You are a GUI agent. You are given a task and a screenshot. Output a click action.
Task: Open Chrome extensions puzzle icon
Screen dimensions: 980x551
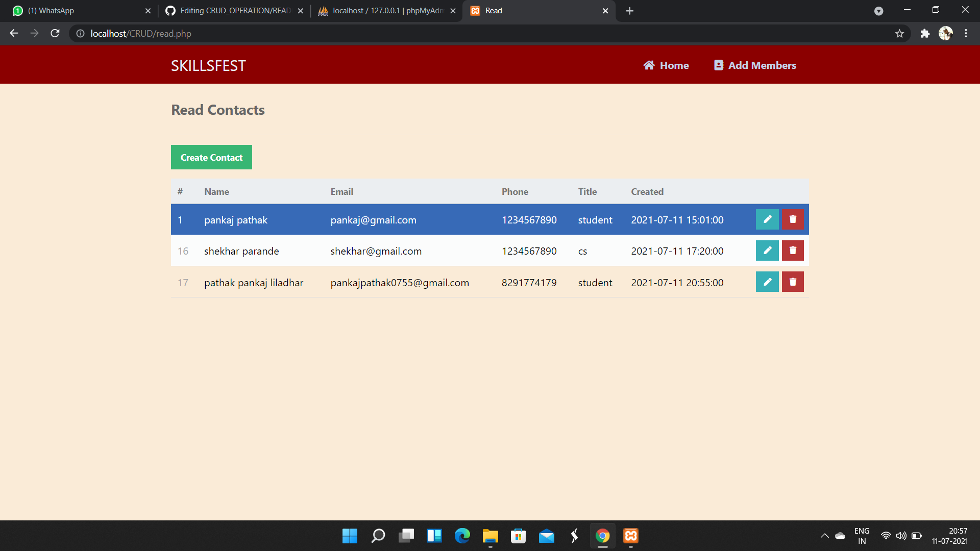pos(925,34)
